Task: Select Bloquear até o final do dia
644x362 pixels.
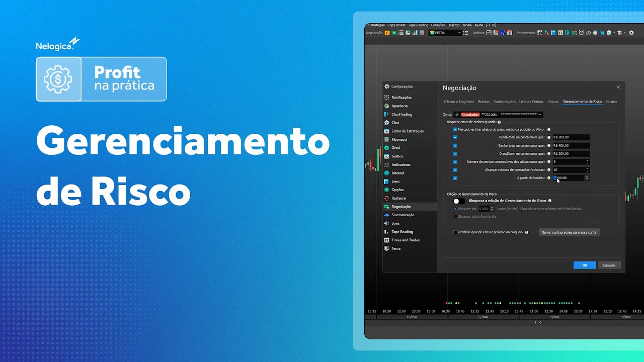Action: tap(456, 216)
